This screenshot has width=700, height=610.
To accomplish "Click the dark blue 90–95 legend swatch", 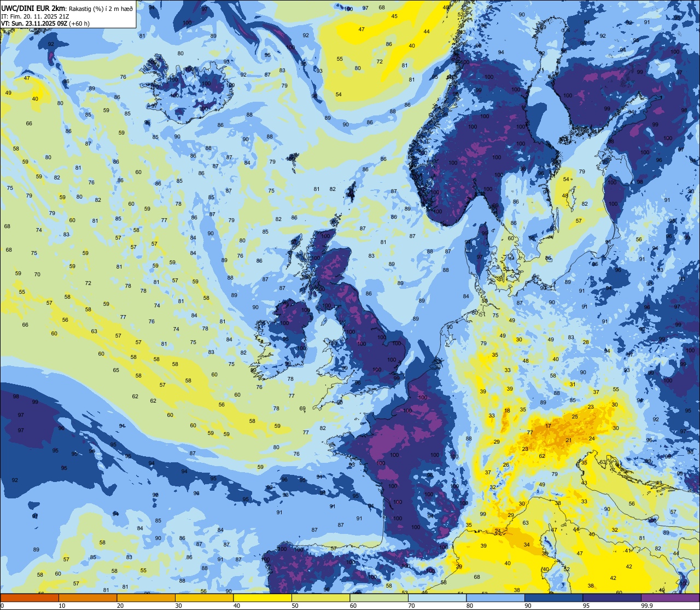I will [x=553, y=597].
